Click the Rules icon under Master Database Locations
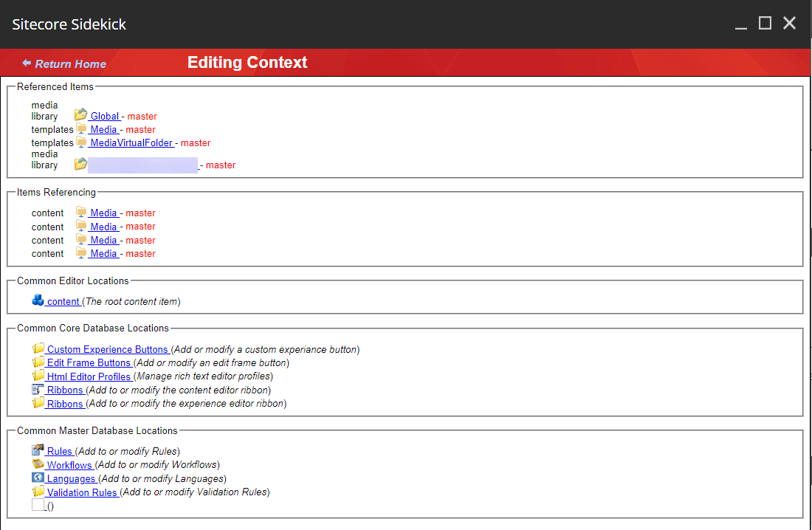The width and height of the screenshot is (812, 530). point(38,450)
